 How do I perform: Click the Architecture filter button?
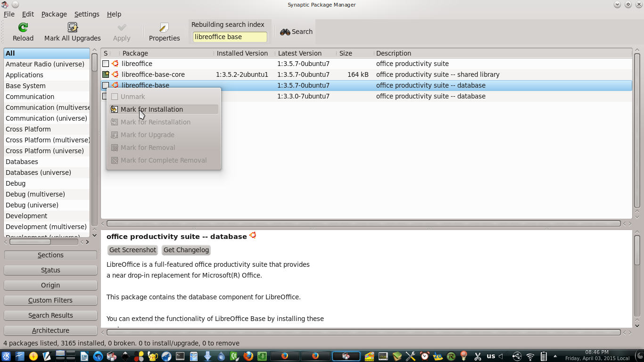[50, 330]
